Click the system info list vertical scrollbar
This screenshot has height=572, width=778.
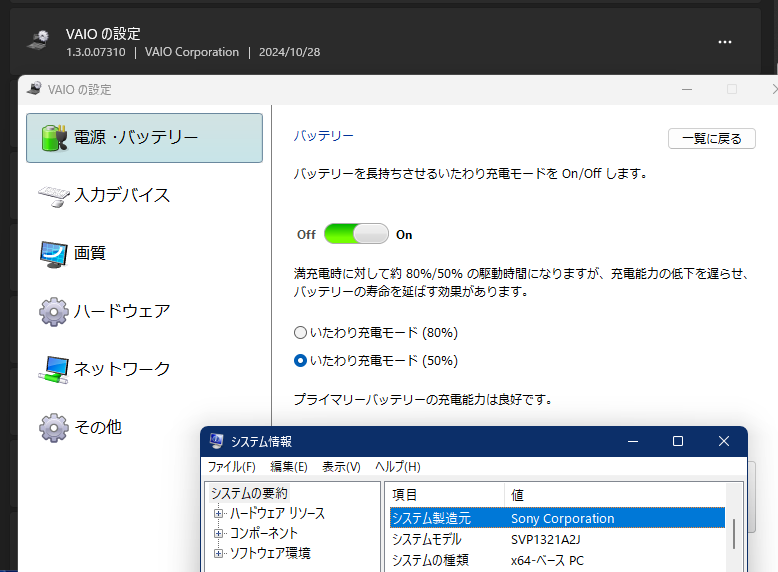(734, 533)
